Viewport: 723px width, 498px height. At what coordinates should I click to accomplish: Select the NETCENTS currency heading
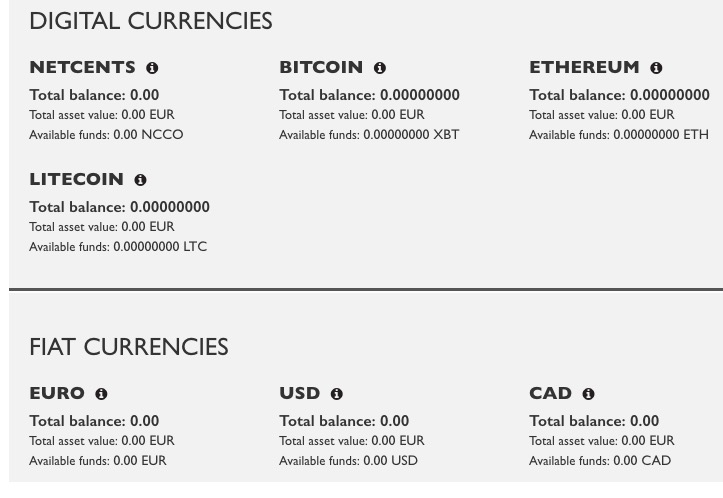coord(82,68)
